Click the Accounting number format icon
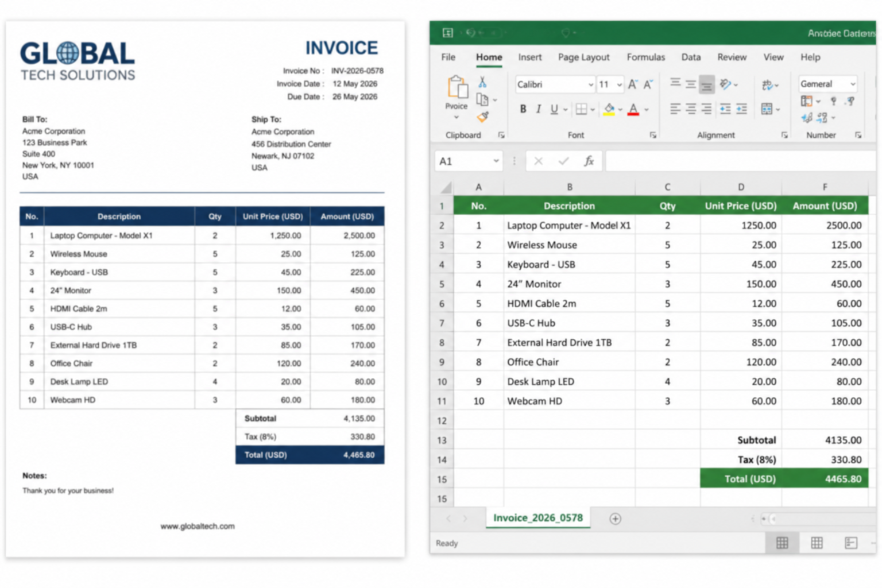Image resolution: width=882 pixels, height=588 pixels. (x=807, y=101)
